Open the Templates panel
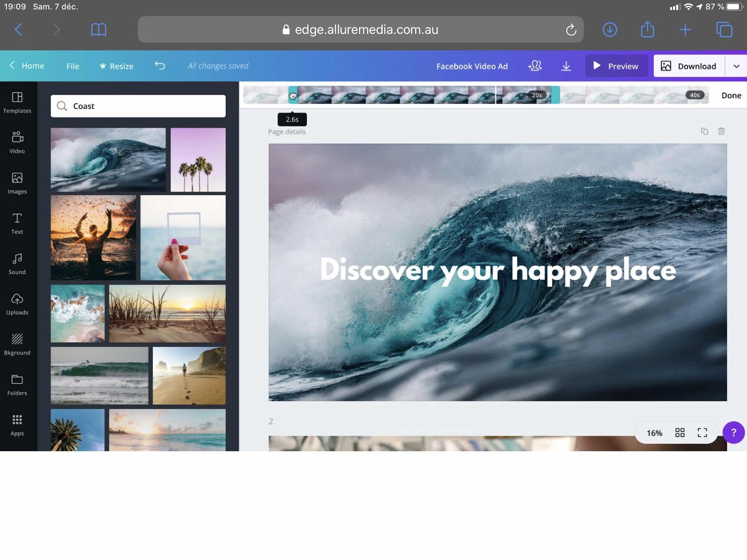Image resolution: width=747 pixels, height=560 pixels. (17, 103)
